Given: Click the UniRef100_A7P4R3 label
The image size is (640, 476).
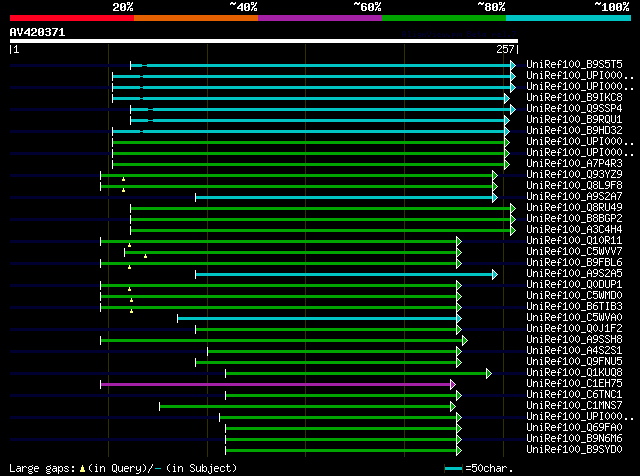Looking at the screenshot, I should tap(574, 164).
